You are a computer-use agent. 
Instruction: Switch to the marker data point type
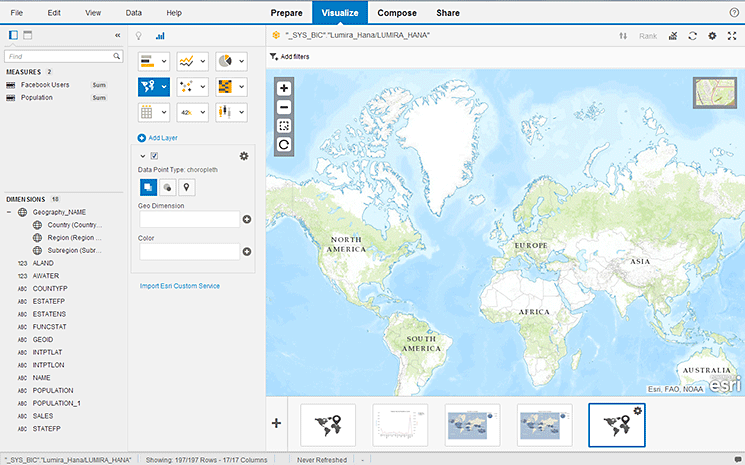[185, 187]
